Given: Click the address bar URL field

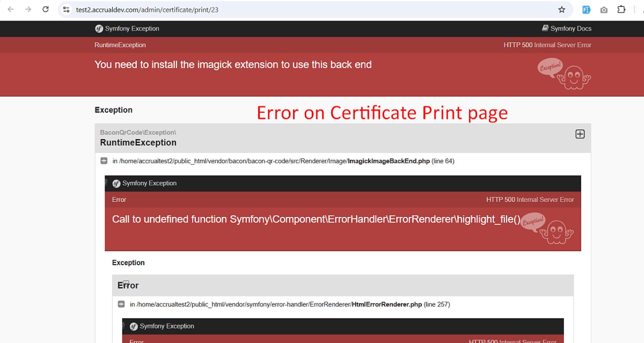Looking at the screenshot, I should [x=305, y=10].
